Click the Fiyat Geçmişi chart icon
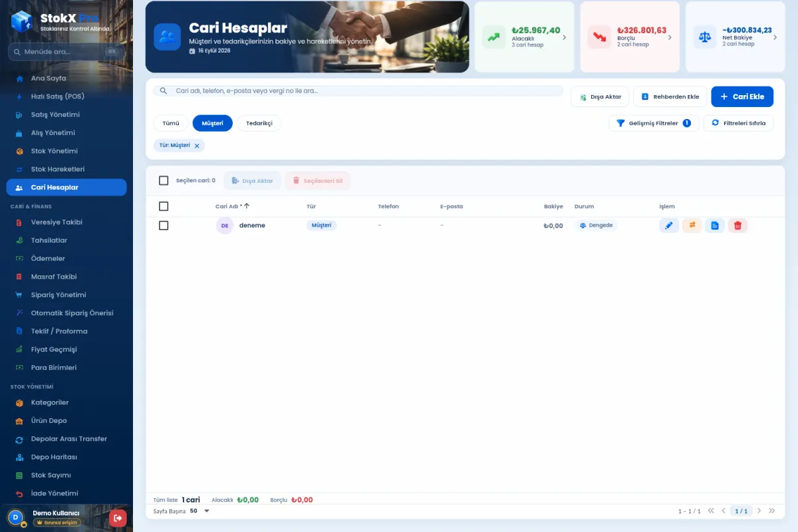 point(19,349)
